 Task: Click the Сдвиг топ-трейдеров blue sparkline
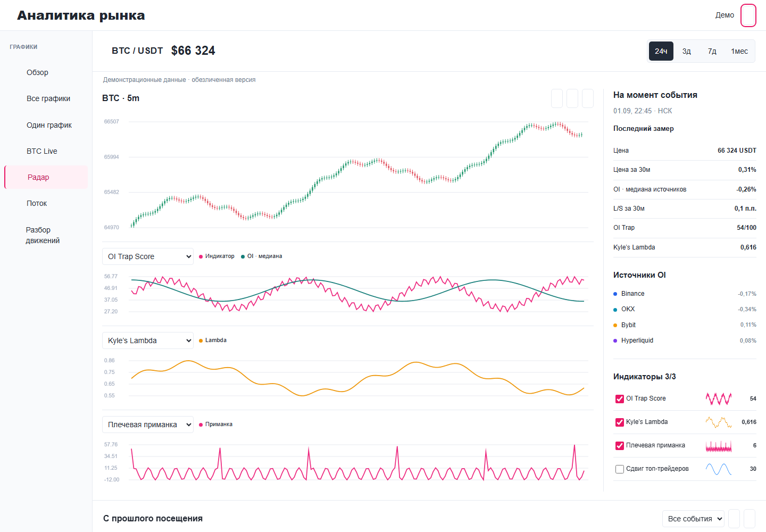pos(719,469)
